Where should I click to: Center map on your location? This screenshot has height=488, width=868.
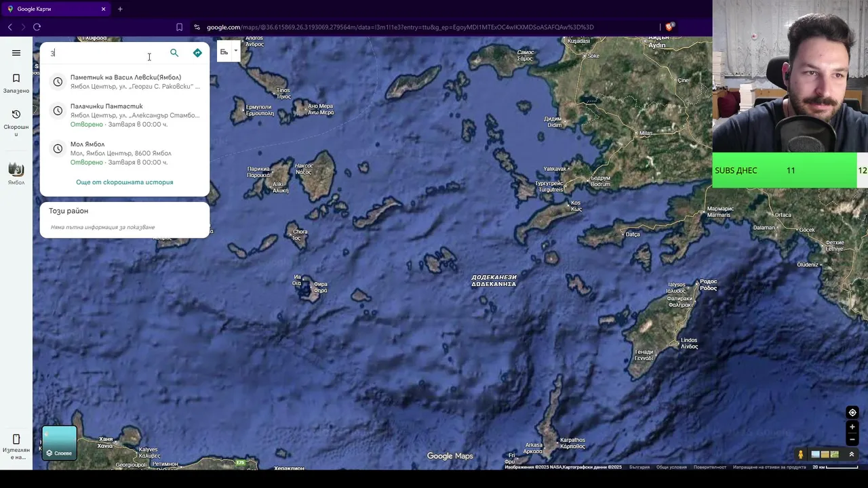pos(852,413)
